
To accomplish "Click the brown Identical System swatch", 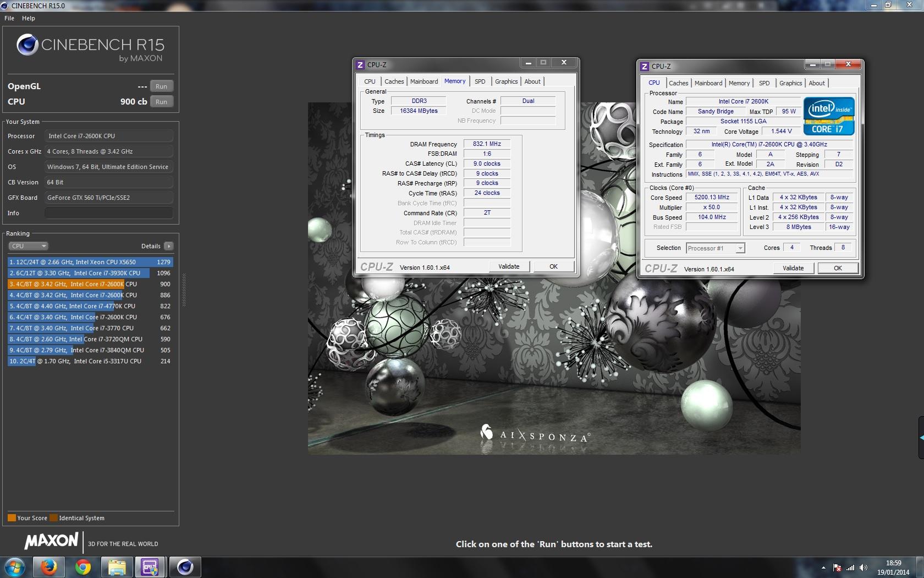I will [53, 518].
